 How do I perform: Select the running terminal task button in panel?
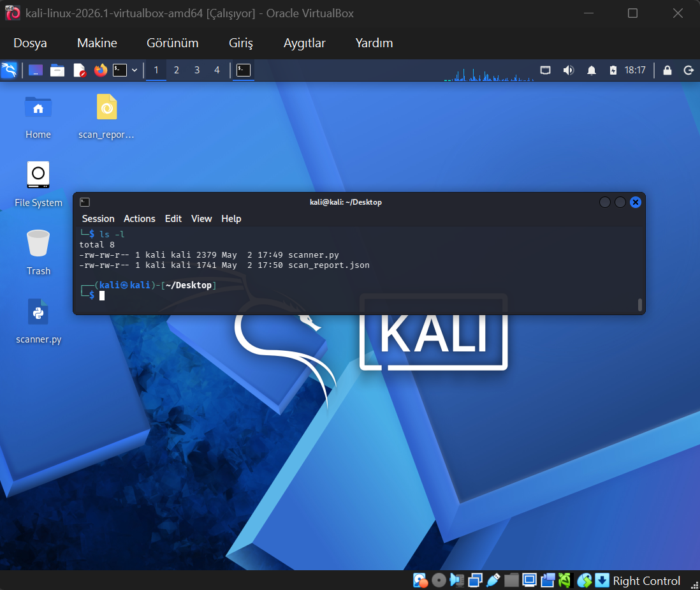coord(244,70)
